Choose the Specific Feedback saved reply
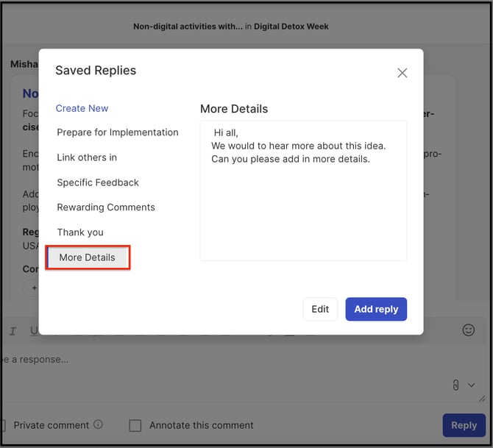Image resolution: width=493 pixels, height=448 pixels. 98,182
